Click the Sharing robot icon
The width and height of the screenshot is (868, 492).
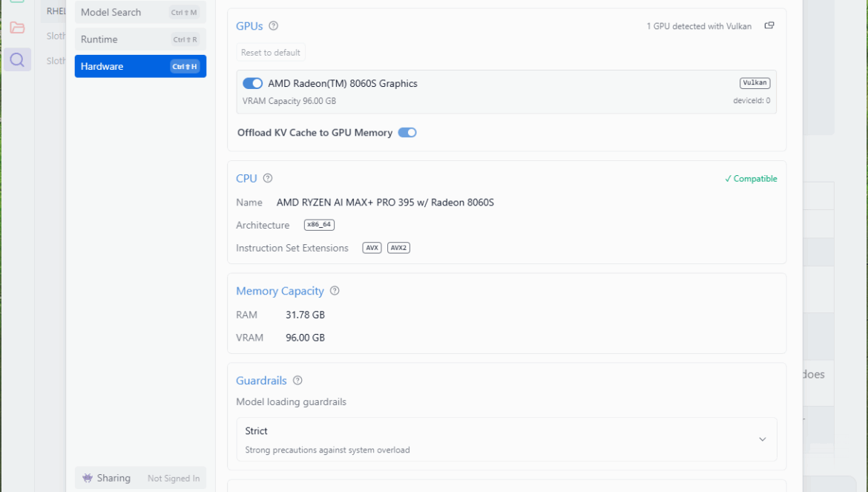88,478
